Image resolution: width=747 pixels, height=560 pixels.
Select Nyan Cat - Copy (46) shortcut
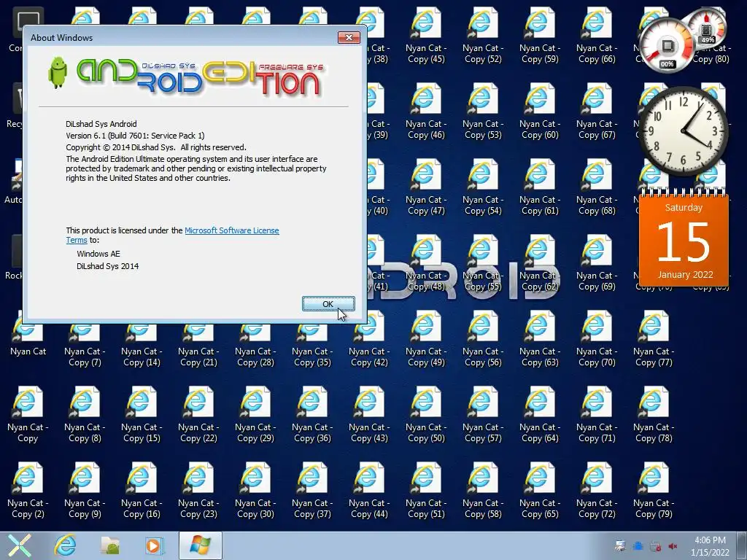[x=426, y=112]
